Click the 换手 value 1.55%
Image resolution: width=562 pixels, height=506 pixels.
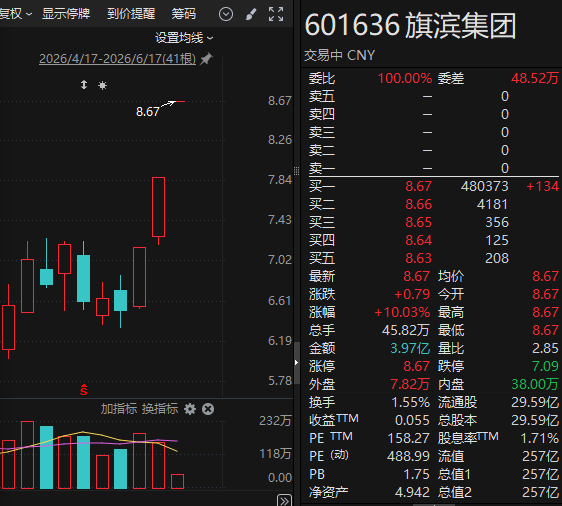(411, 402)
